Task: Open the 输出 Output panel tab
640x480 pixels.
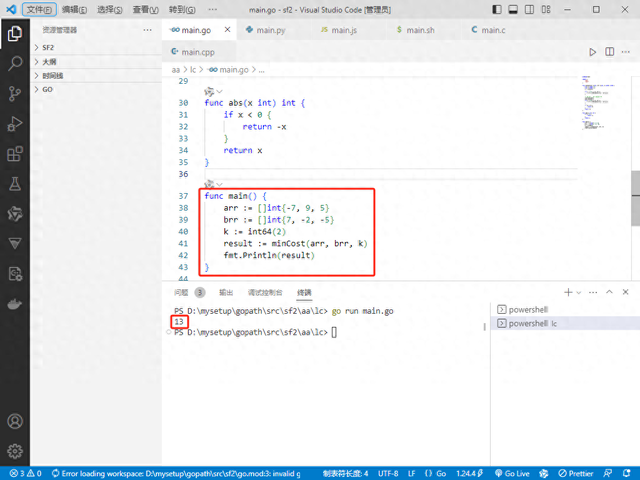Action: point(226,292)
